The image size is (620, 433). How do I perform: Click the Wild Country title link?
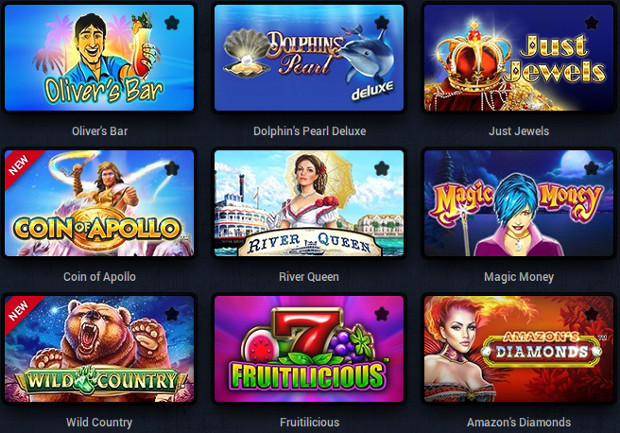coord(99,422)
